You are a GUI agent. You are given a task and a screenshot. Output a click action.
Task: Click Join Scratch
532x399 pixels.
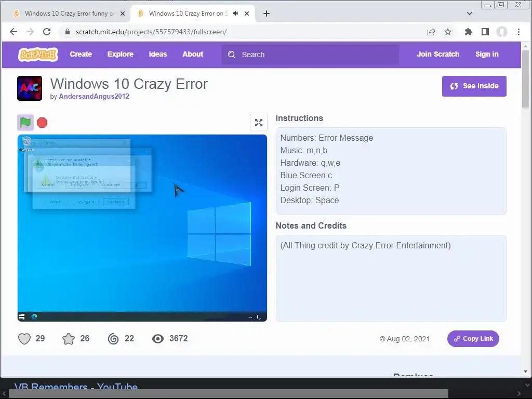[x=437, y=54]
